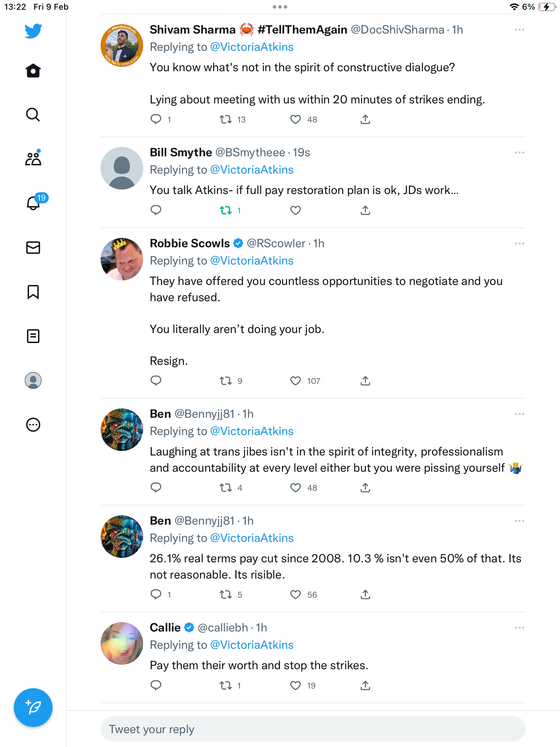Open the Home feed icon
This screenshot has height=747, width=560.
[33, 71]
